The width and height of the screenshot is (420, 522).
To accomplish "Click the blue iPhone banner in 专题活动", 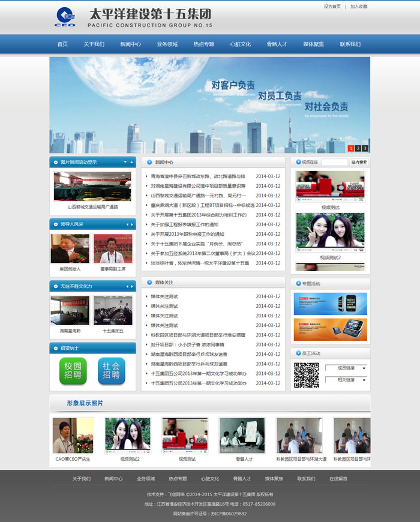I will (x=331, y=304).
